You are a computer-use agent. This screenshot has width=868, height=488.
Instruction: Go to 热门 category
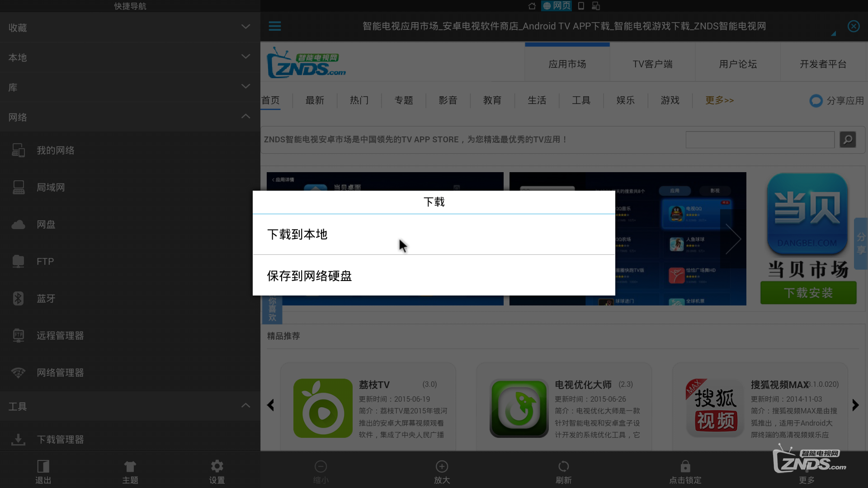[359, 100]
